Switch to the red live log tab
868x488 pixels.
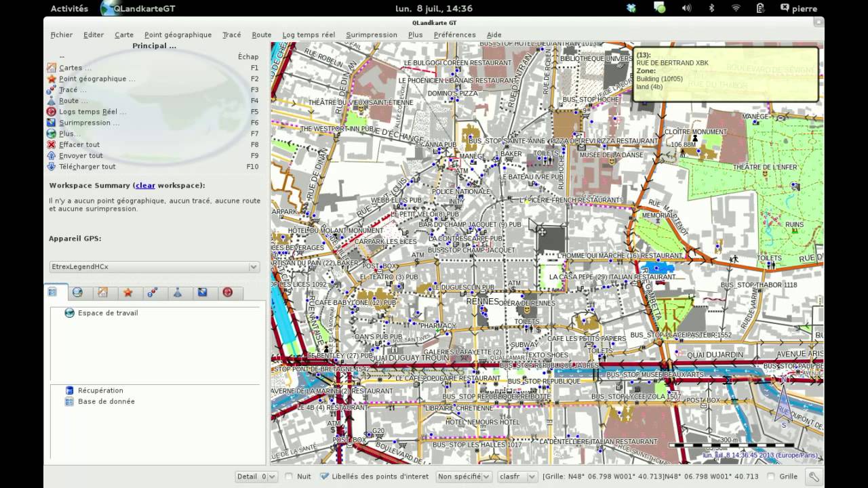(228, 293)
